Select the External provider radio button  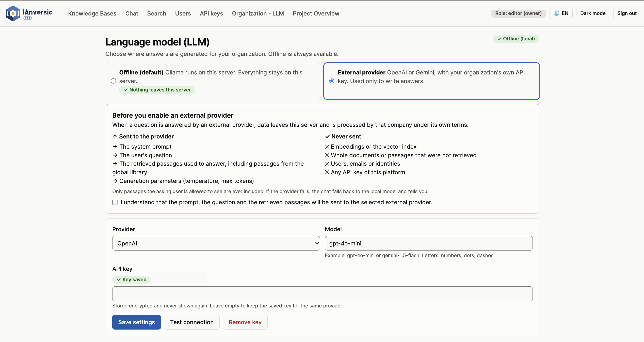[x=332, y=81]
